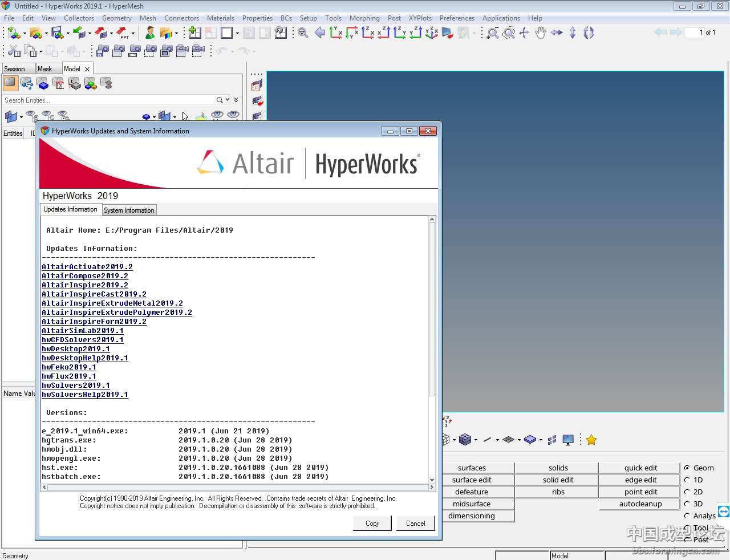Click the vertical scrollbar in updates list
Screen dimensions: 730x560
point(432,308)
